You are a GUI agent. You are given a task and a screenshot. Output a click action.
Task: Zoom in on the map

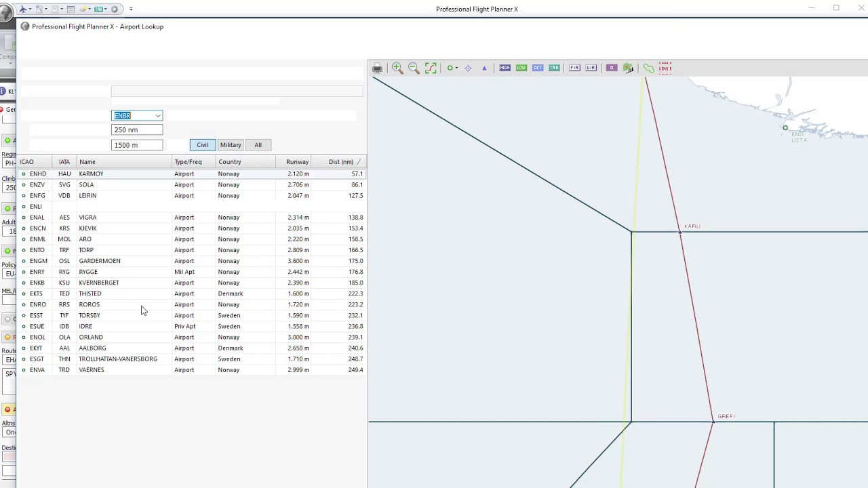click(x=397, y=68)
